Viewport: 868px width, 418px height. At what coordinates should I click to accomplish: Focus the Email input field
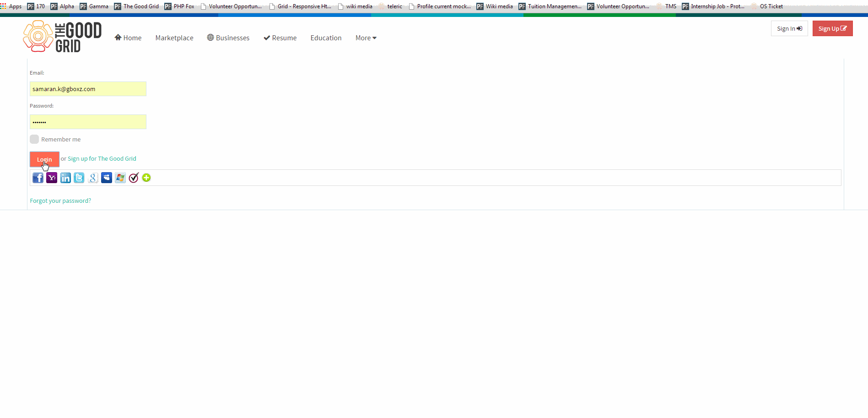click(x=88, y=89)
